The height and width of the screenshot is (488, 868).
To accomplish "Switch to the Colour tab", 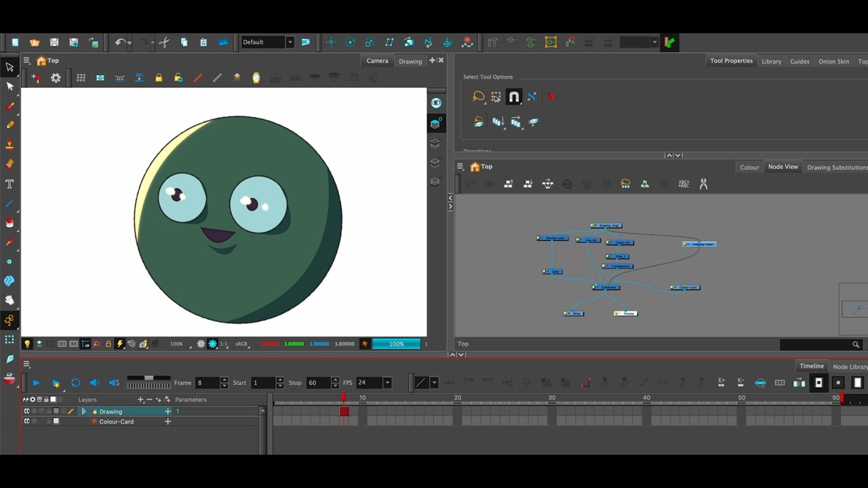I will click(749, 167).
